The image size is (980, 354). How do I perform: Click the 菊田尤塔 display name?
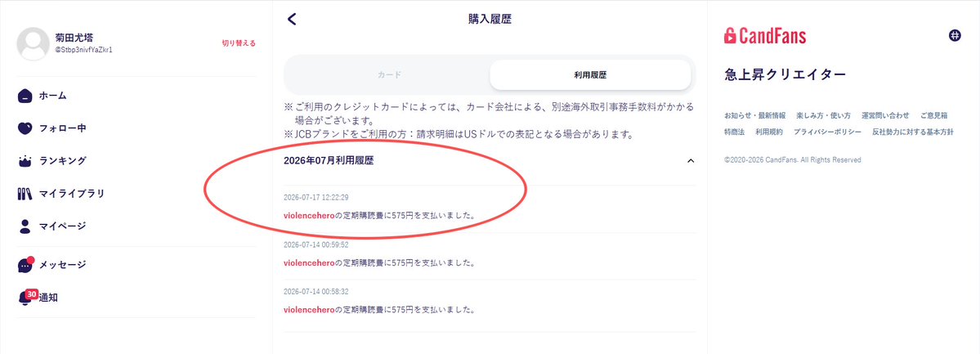point(74,38)
